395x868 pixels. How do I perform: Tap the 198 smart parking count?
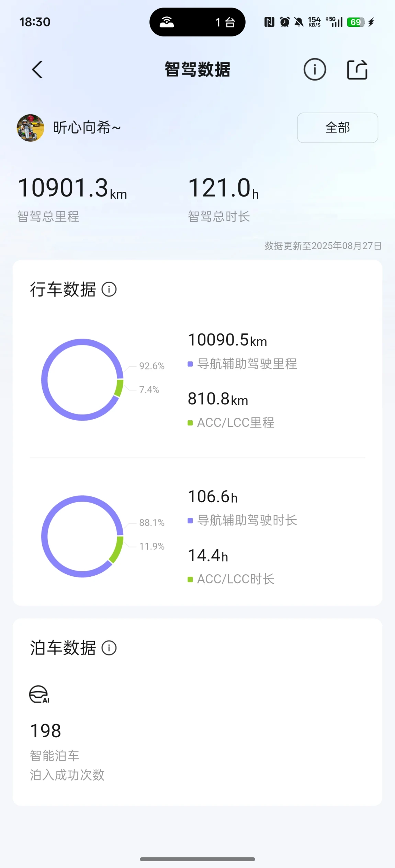tap(46, 730)
